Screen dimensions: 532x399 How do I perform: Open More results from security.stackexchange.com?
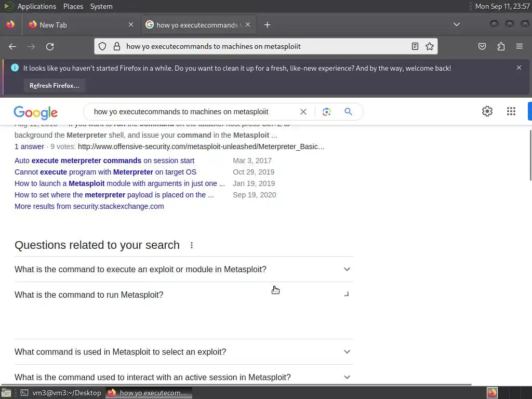click(89, 206)
